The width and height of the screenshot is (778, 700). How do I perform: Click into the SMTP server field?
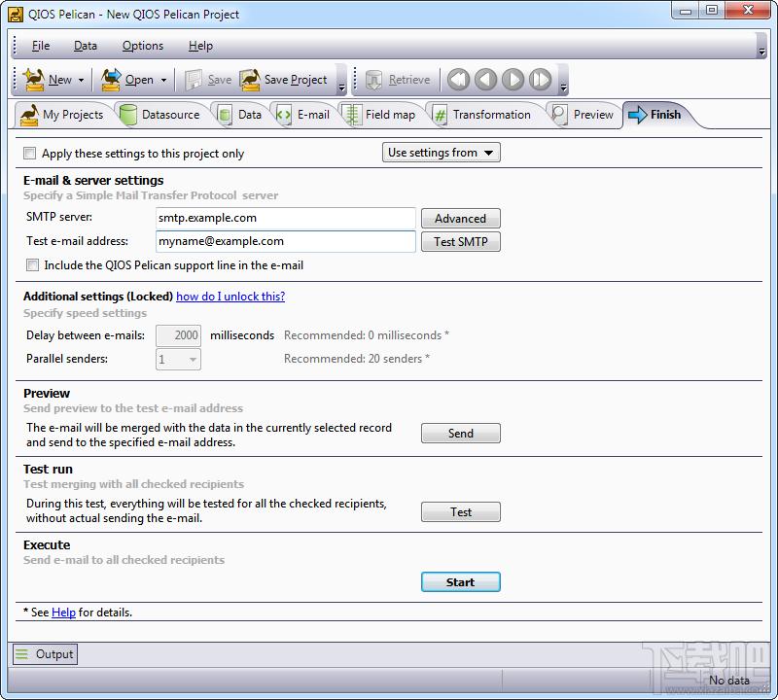click(285, 218)
